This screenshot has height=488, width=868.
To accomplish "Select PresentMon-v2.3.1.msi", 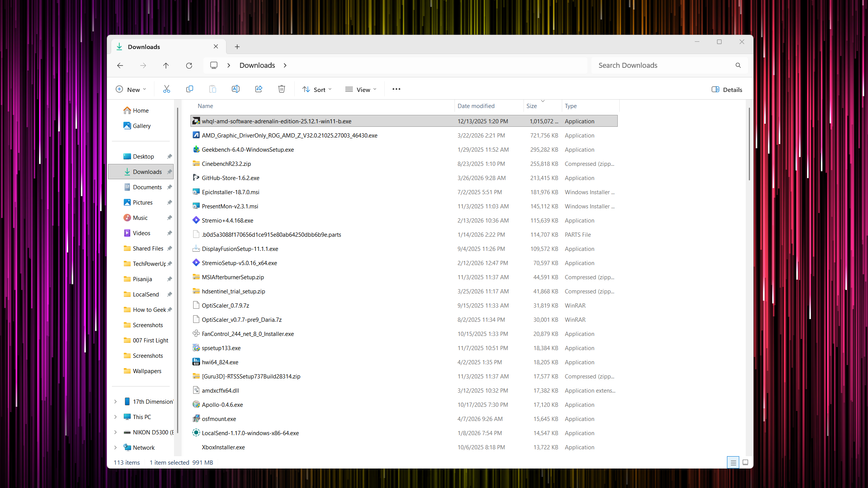I will 404,206.
